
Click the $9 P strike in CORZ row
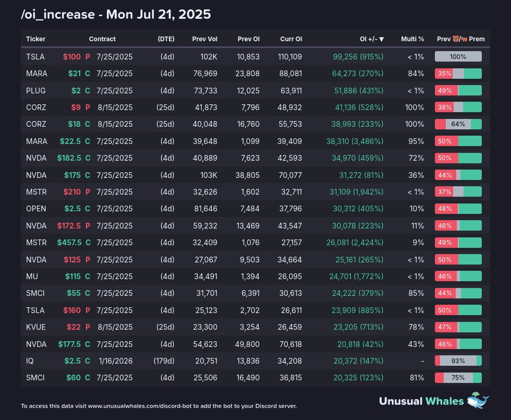80,107
